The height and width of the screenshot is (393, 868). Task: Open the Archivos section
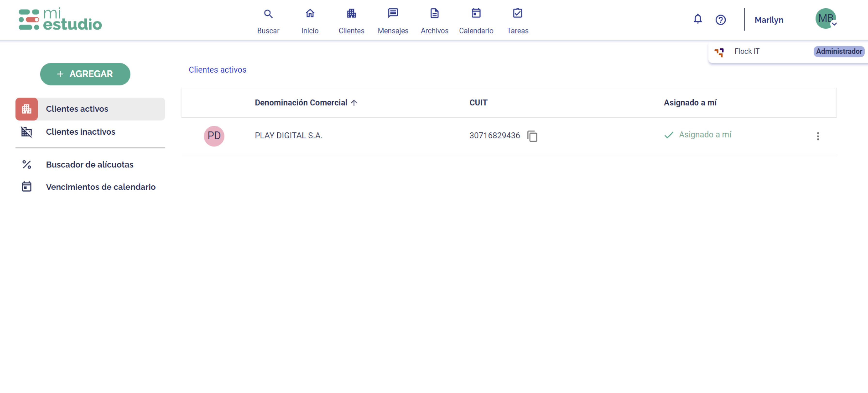tap(434, 21)
